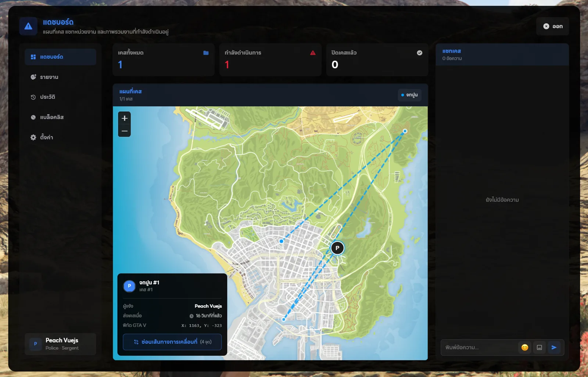Open the ประวัติ history menu item

pos(60,97)
